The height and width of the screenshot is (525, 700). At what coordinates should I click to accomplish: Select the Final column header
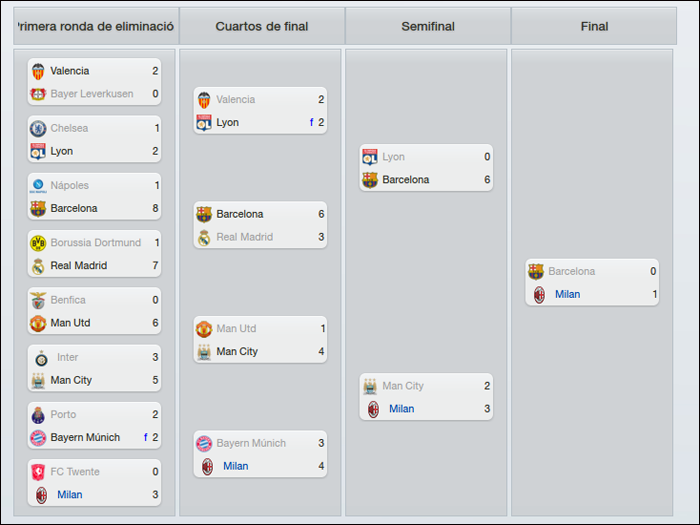594,26
